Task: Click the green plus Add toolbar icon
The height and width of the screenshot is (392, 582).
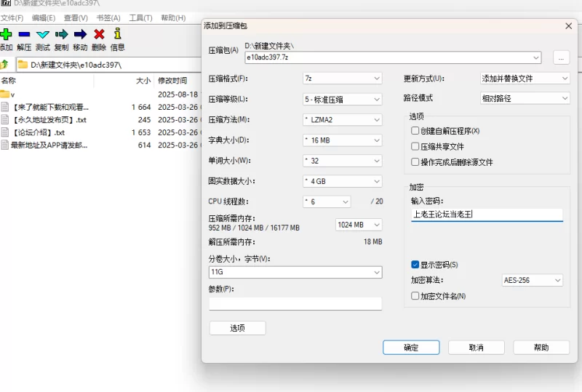Action: (x=6, y=34)
